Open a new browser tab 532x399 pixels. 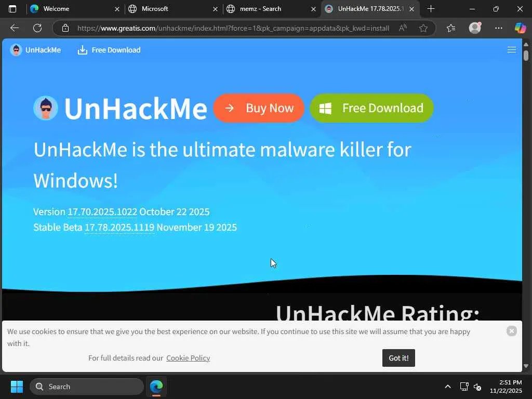point(431,9)
